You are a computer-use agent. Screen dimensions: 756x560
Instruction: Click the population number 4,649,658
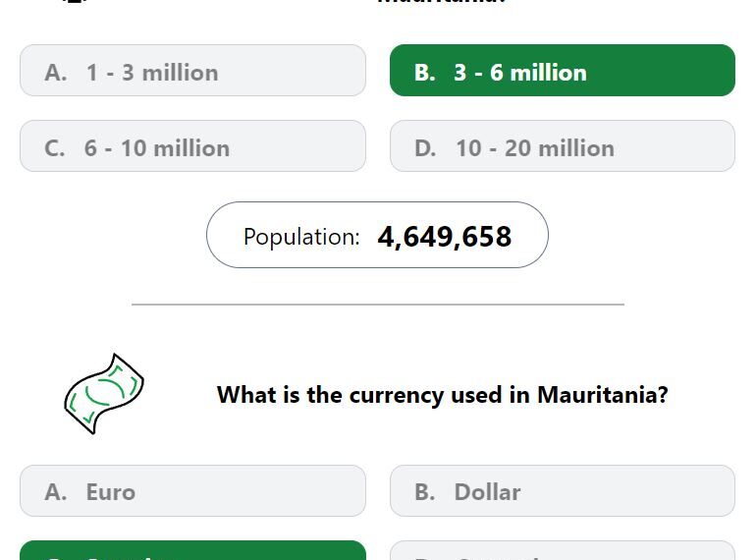coord(444,237)
